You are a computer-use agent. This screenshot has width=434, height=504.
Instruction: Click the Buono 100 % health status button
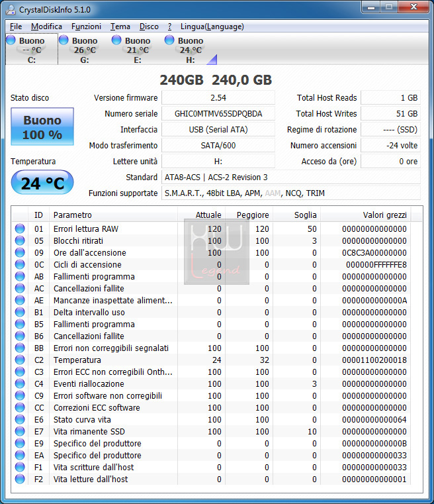pyautogui.click(x=42, y=126)
